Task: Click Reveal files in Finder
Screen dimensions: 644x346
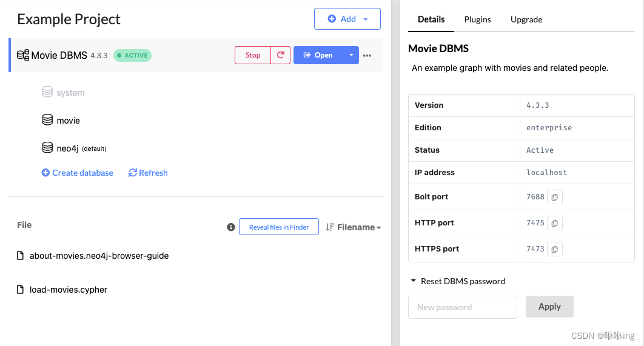Action: [x=279, y=227]
